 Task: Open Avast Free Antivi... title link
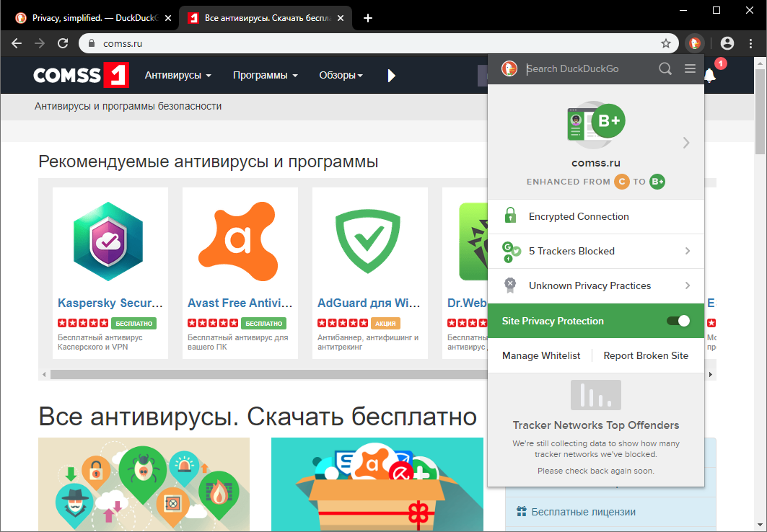[240, 303]
